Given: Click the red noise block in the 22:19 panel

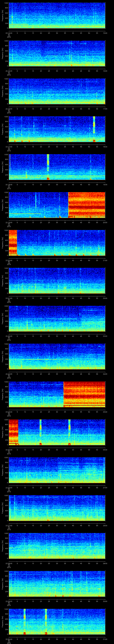Looking at the screenshot, I should tap(87, 205).
